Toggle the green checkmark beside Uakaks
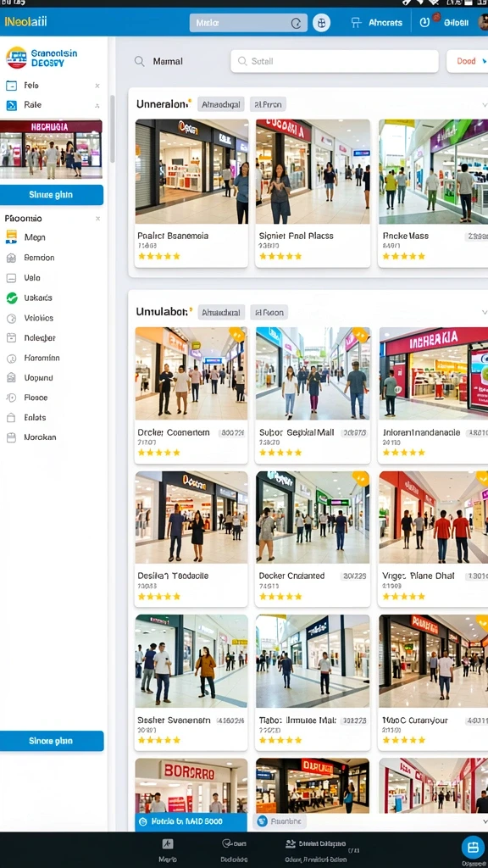 [x=12, y=298]
